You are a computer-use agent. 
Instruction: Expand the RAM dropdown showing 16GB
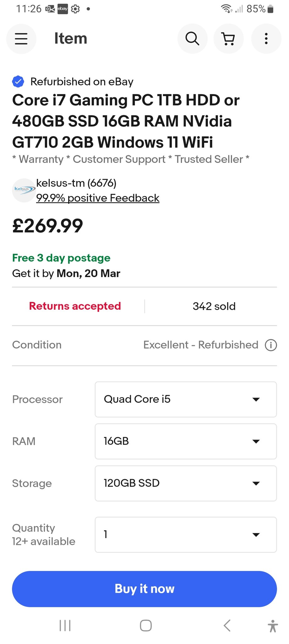pyautogui.click(x=186, y=441)
